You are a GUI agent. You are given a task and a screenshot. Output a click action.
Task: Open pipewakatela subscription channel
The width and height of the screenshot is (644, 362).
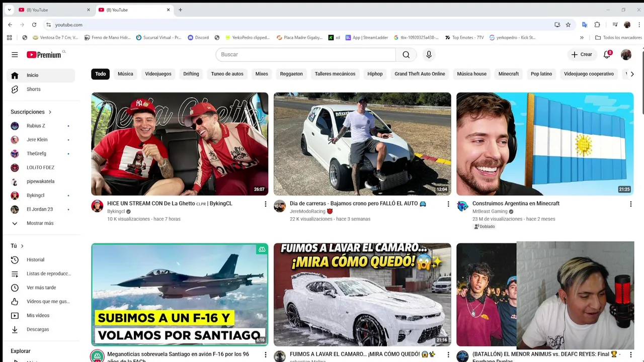[41, 182]
